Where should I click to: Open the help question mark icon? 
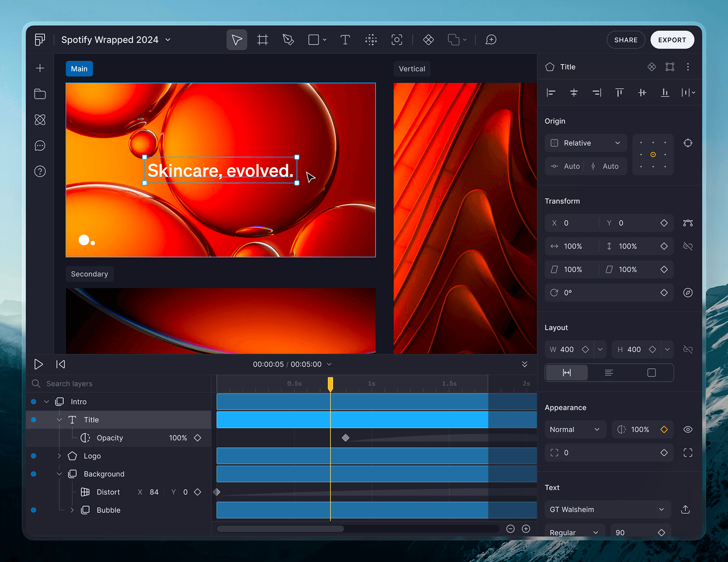[x=40, y=171]
